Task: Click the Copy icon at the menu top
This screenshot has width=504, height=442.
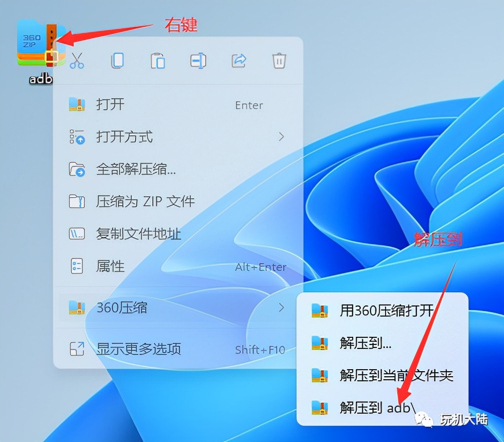Action: pyautogui.click(x=117, y=61)
